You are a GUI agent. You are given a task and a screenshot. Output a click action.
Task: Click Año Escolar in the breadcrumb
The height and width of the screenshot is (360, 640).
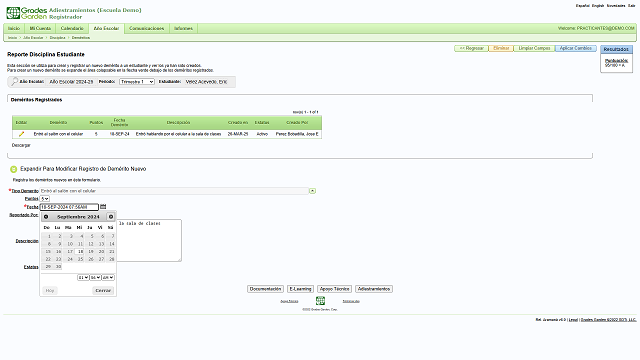coord(33,38)
